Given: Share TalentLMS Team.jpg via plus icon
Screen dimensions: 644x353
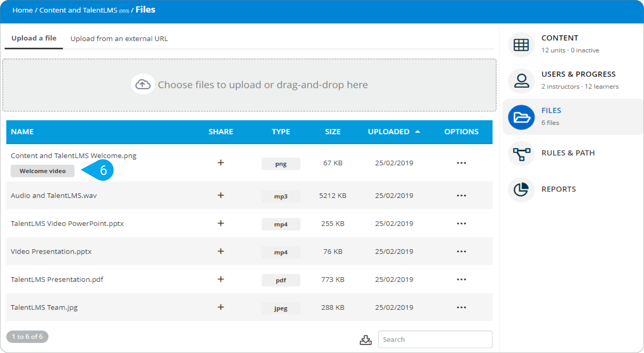Looking at the screenshot, I should pos(221,307).
